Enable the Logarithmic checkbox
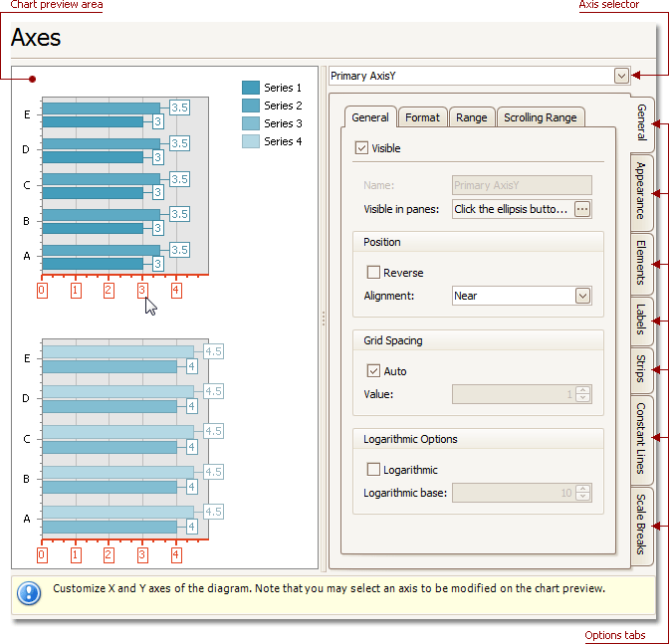669x644 pixels. (x=373, y=470)
